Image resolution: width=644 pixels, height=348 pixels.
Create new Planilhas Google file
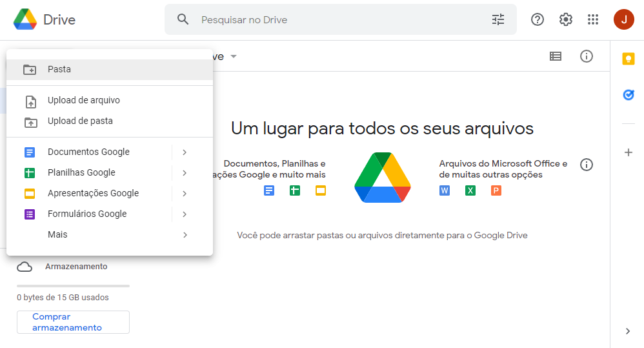(88, 172)
